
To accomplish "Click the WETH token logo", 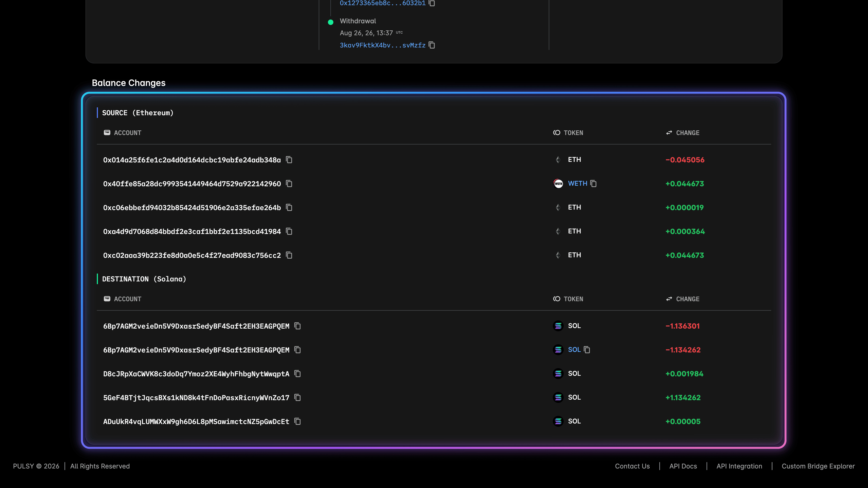I will click(x=558, y=184).
